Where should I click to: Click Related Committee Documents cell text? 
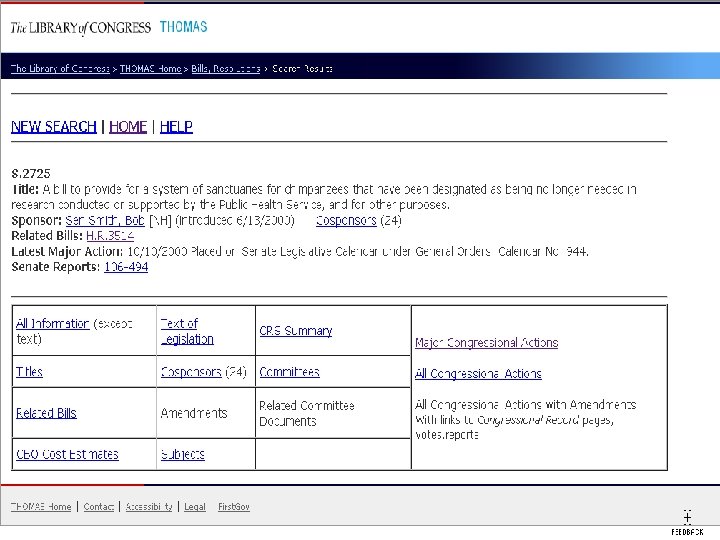tap(307, 413)
